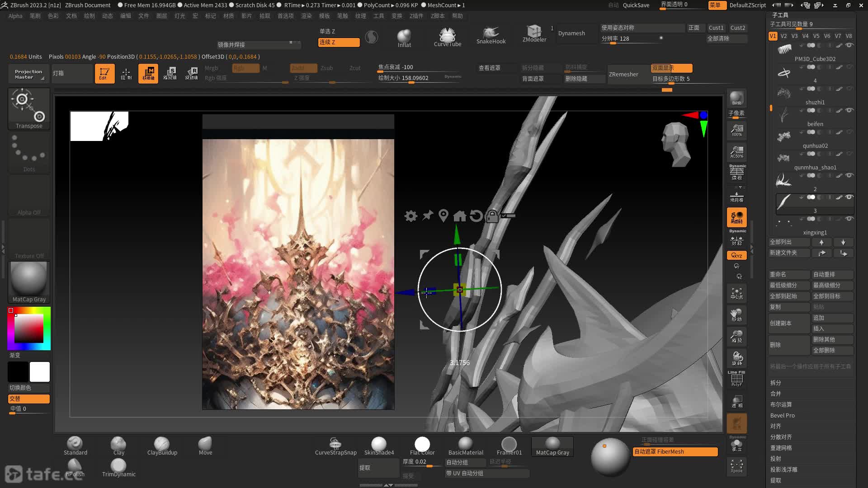Screen dimensions: 868x488
Task: Click 创建副本 duplicate button
Action: [x=789, y=324]
